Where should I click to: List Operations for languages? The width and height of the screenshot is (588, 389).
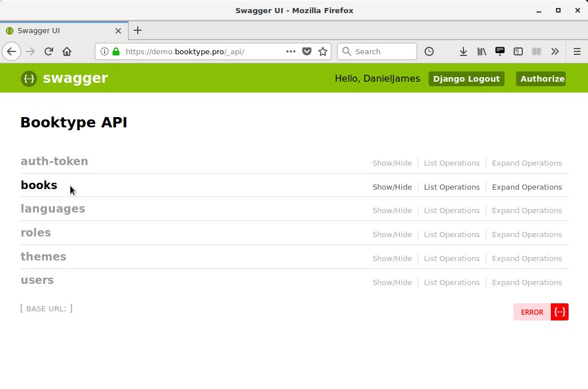click(452, 211)
